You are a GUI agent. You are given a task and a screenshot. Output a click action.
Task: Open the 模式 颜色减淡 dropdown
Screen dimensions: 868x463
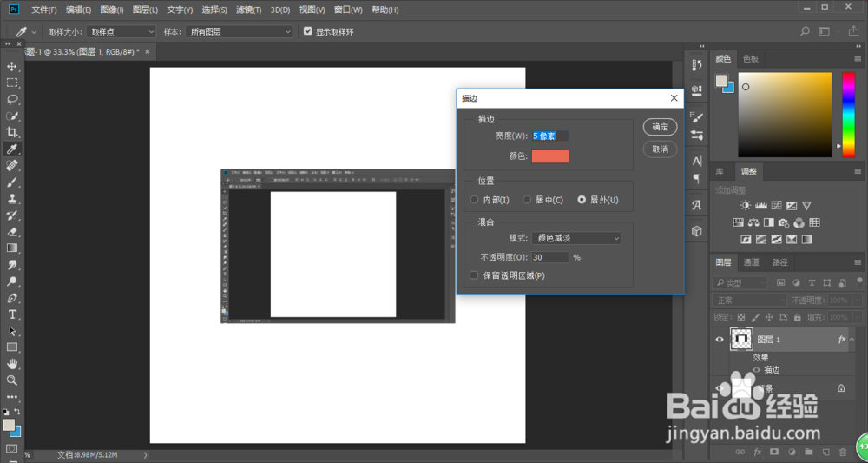tap(576, 238)
